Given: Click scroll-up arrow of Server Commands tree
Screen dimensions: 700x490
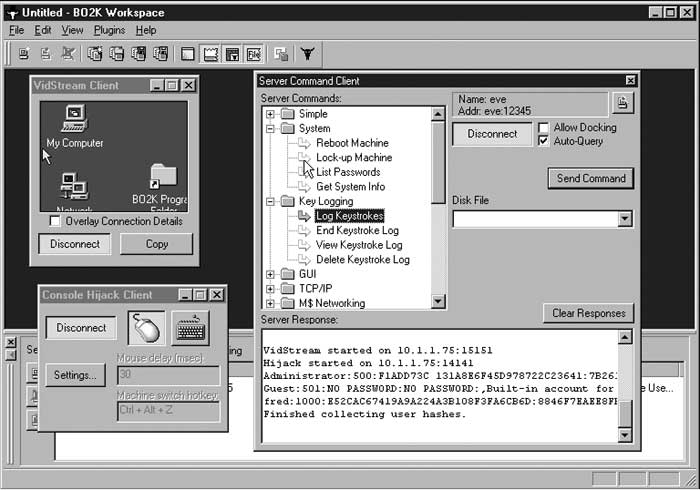Looking at the screenshot, I should [438, 114].
